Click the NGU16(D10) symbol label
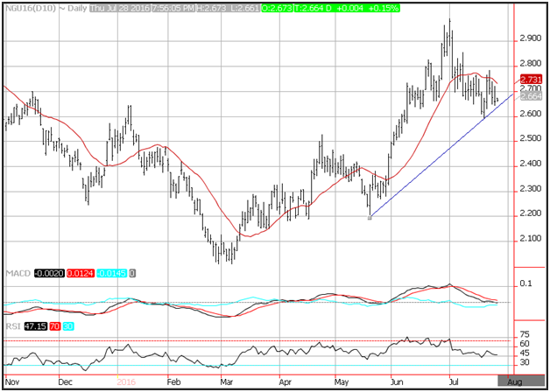Image resolution: width=550 pixels, height=392 pixels. pyautogui.click(x=27, y=8)
